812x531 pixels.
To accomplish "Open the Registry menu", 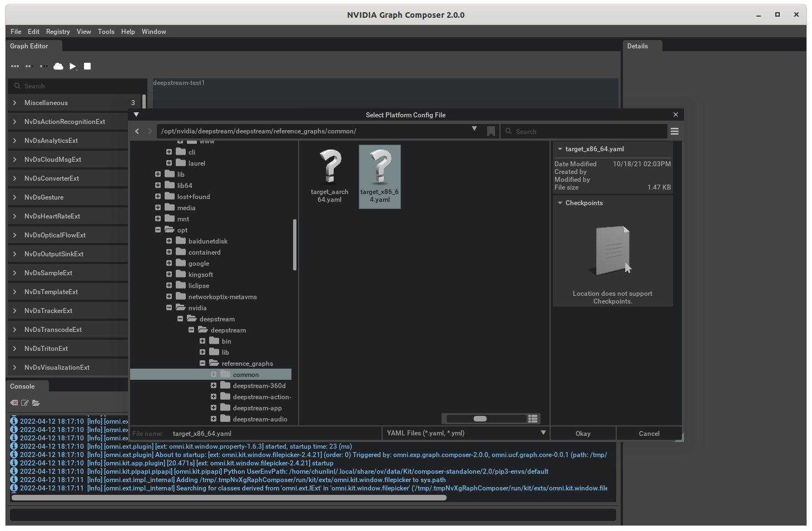I will pyautogui.click(x=57, y=32).
